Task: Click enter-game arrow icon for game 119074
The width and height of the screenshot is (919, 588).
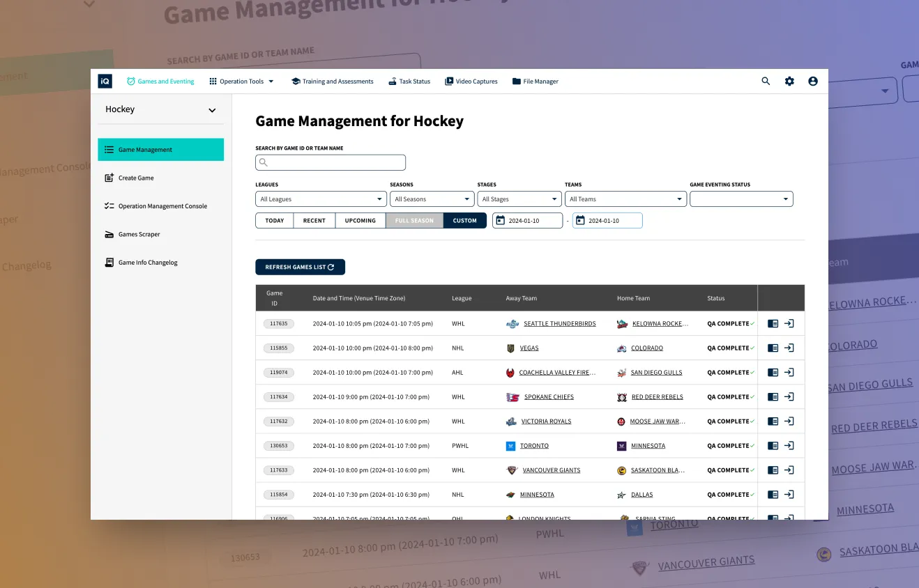Action: pos(789,372)
